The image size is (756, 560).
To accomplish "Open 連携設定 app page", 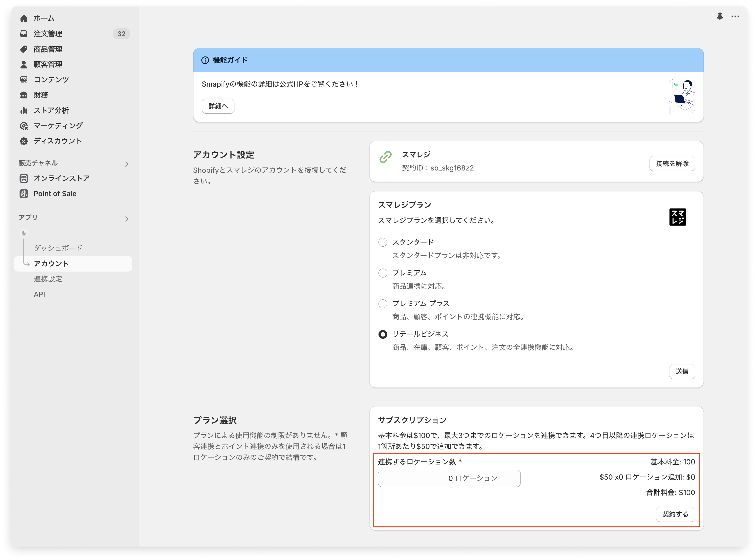I will tap(48, 279).
